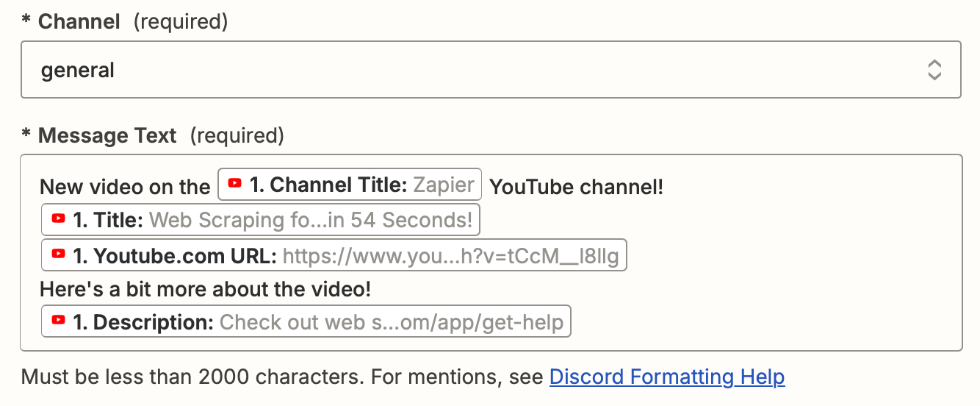Image resolution: width=980 pixels, height=406 pixels.
Task: Expand the Channel dropdown using its up-down arrows
Action: pos(934,70)
